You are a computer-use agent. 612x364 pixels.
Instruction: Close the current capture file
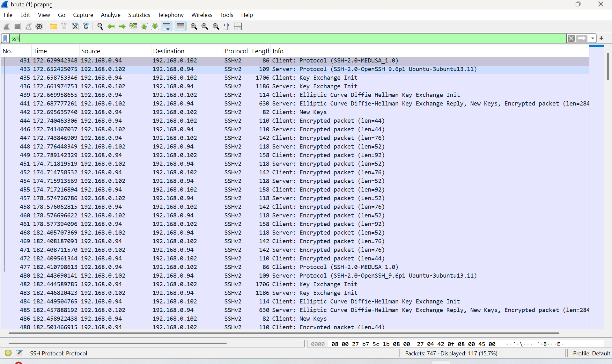click(75, 26)
